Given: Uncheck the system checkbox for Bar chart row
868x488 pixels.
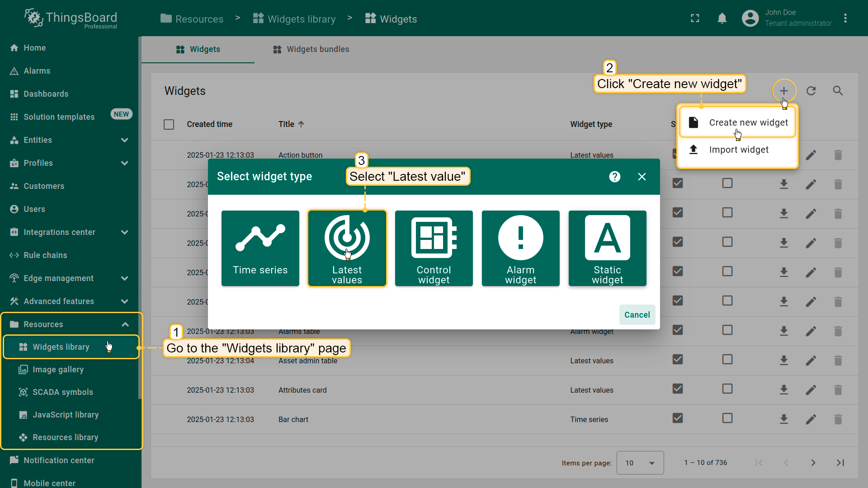Looking at the screenshot, I should tap(677, 418).
